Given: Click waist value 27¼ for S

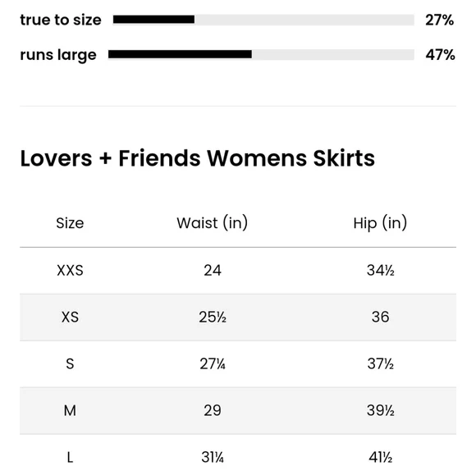Looking at the screenshot, I should [x=213, y=364].
